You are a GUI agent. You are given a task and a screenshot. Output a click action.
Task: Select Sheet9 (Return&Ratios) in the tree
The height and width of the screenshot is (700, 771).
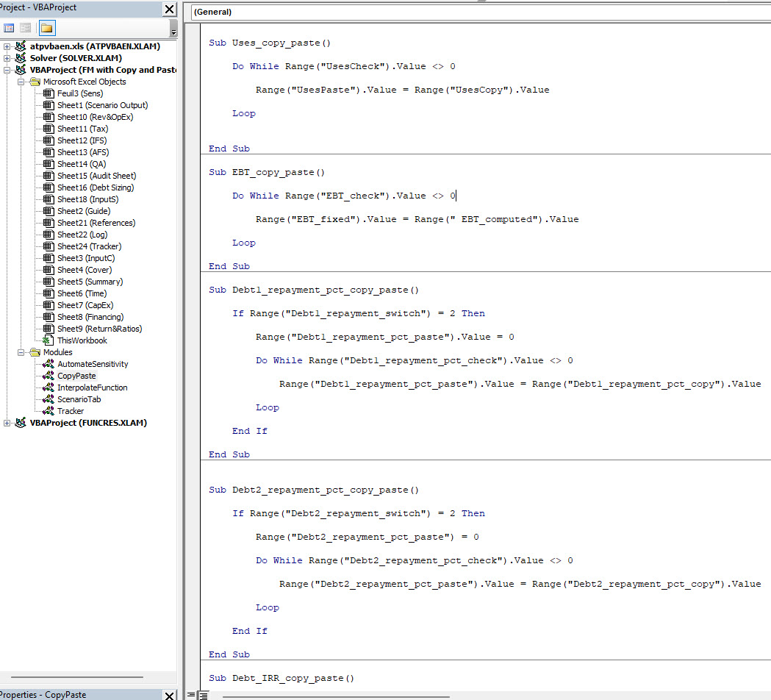coord(100,329)
